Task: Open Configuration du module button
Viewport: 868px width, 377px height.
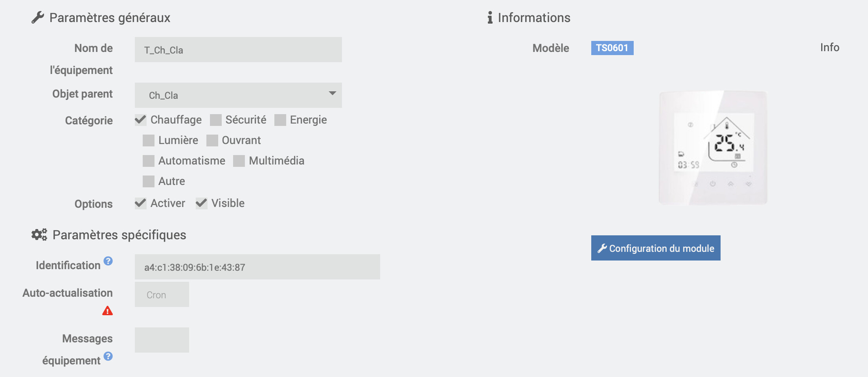Action: pyautogui.click(x=656, y=248)
